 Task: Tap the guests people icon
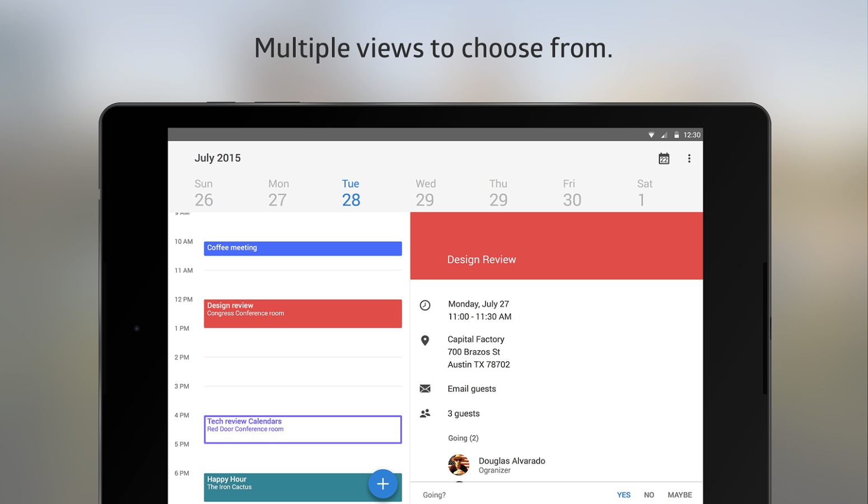pos(425,413)
